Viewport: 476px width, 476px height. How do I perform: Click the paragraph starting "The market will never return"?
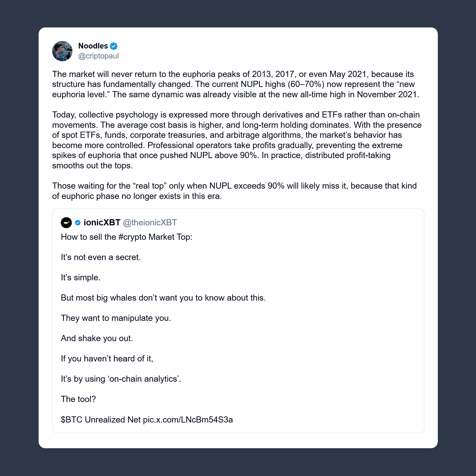tap(236, 84)
